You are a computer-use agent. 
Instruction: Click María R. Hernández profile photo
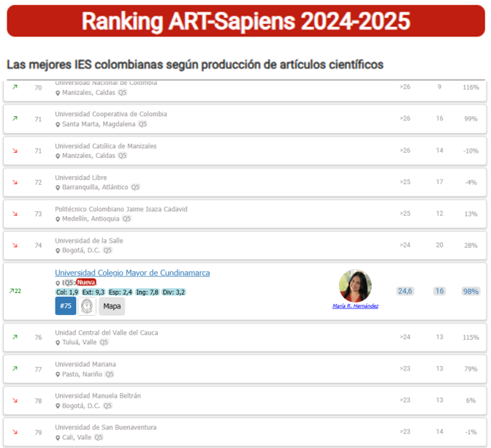click(355, 286)
